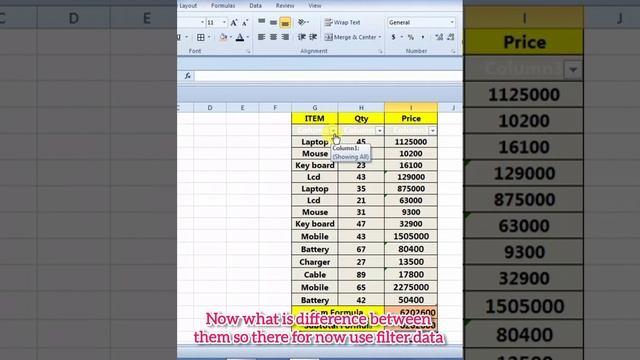The height and width of the screenshot is (360, 640).
Task: Select column F header in worksheet
Action: 275,108
